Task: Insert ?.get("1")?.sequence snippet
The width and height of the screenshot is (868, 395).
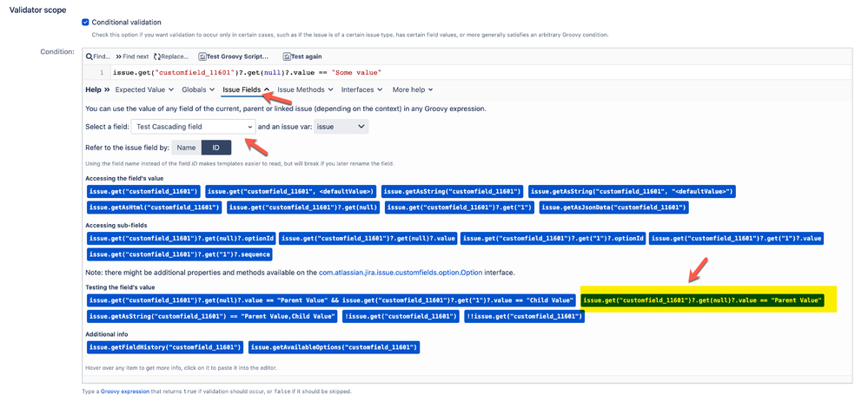Action: [x=179, y=254]
